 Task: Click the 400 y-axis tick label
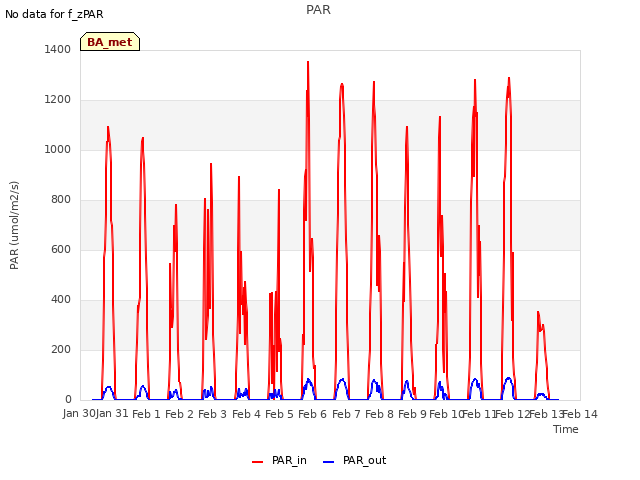(x=61, y=300)
